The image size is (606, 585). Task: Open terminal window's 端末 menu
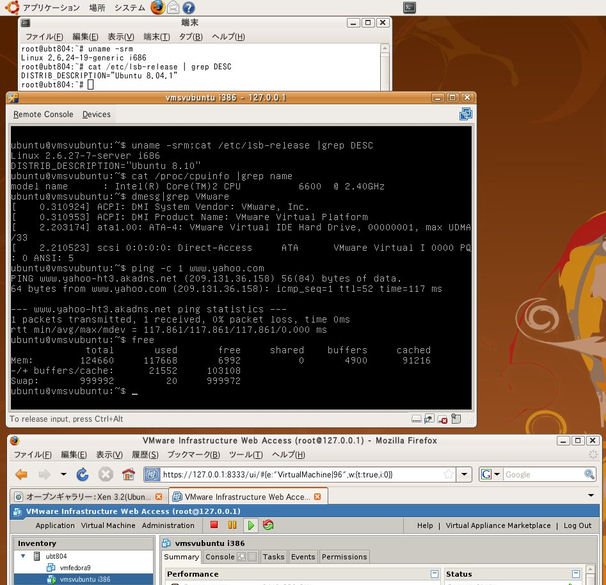point(157,37)
